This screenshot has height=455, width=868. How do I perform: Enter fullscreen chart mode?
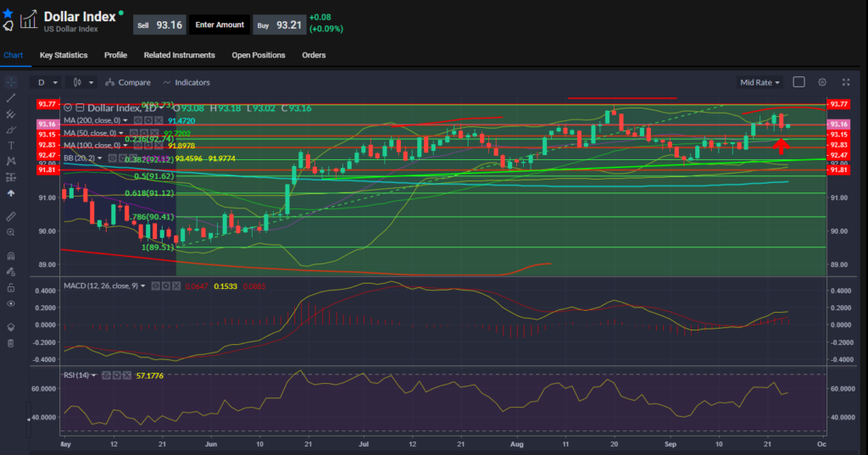coord(846,82)
